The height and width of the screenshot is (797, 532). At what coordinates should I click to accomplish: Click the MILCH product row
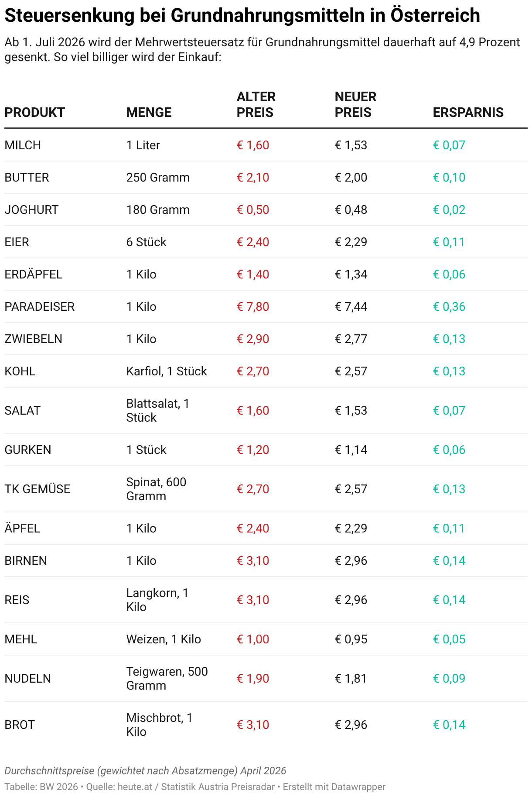[x=266, y=145]
